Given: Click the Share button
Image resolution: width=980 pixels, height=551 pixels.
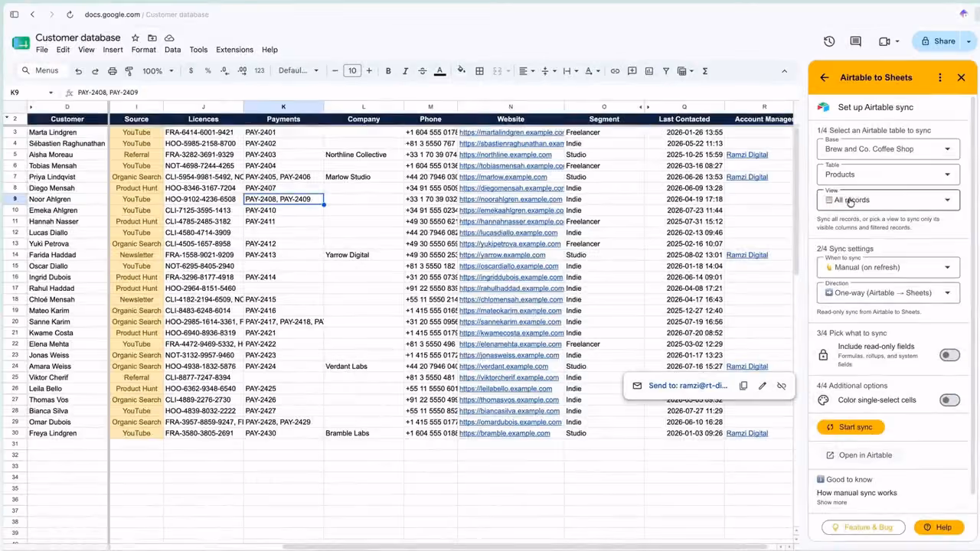Looking at the screenshot, I should click(939, 41).
